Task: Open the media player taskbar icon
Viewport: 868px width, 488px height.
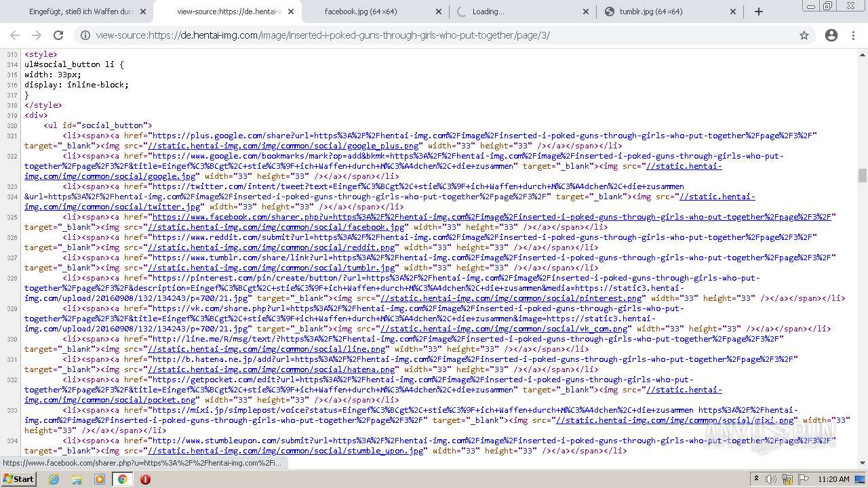Action: point(100,479)
